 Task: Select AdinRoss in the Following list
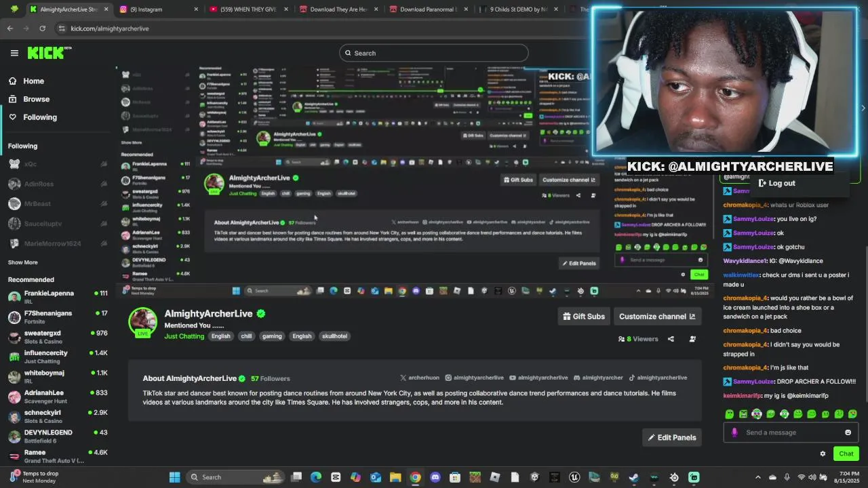pyautogui.click(x=58, y=184)
